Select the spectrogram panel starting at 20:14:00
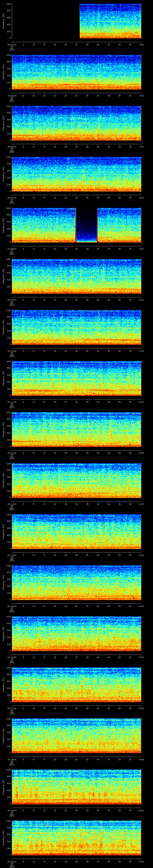The height and width of the screenshot is (868, 153). [77, 531]
